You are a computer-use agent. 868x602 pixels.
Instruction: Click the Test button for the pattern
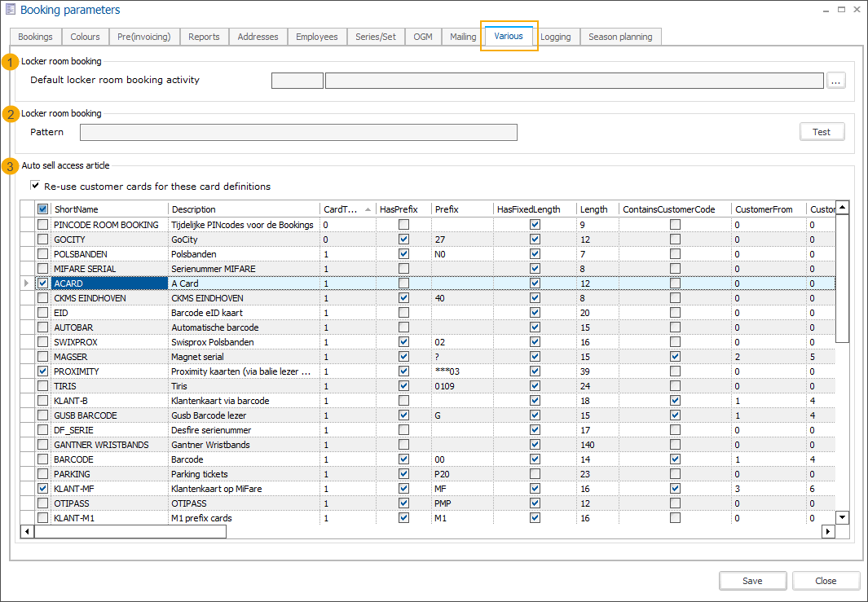[822, 132]
